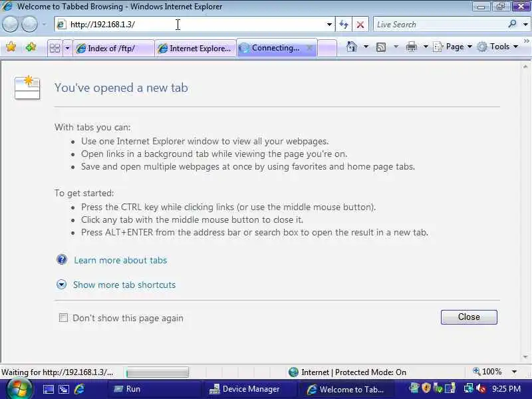Viewport: 532px width, 399px height.
Task: Open the Page menu
Action: coord(453,47)
